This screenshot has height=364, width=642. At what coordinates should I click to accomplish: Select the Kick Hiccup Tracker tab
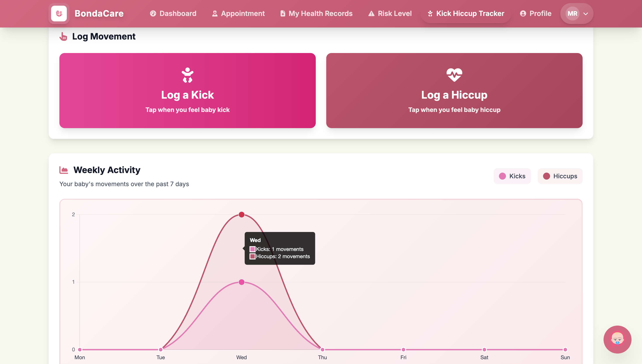(466, 14)
